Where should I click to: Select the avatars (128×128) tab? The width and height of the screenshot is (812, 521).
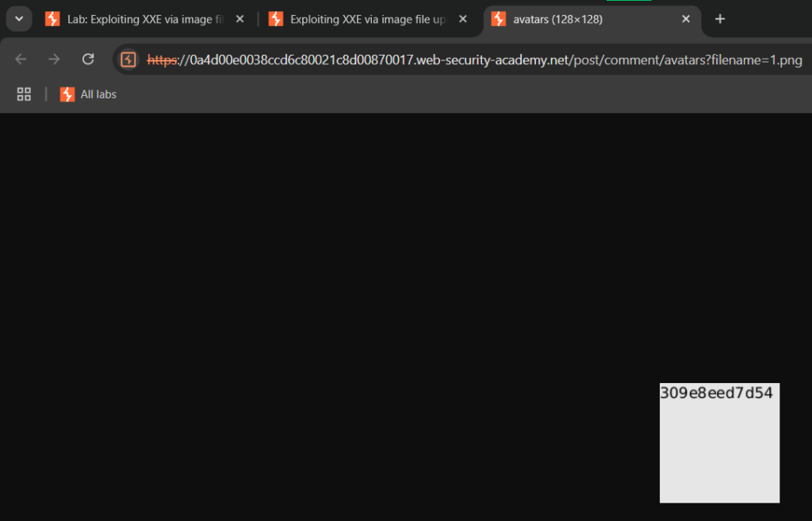[x=592, y=19]
